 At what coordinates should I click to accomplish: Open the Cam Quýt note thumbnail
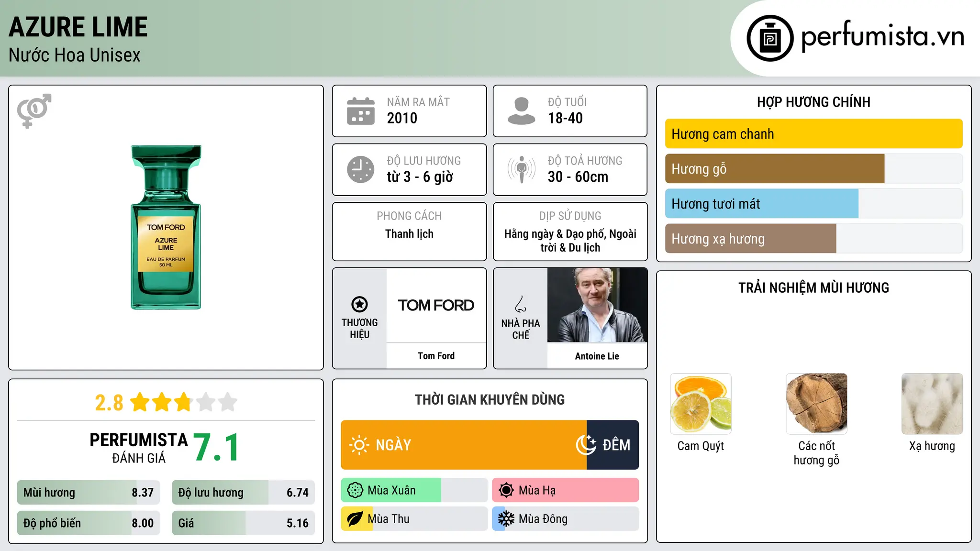click(x=701, y=404)
